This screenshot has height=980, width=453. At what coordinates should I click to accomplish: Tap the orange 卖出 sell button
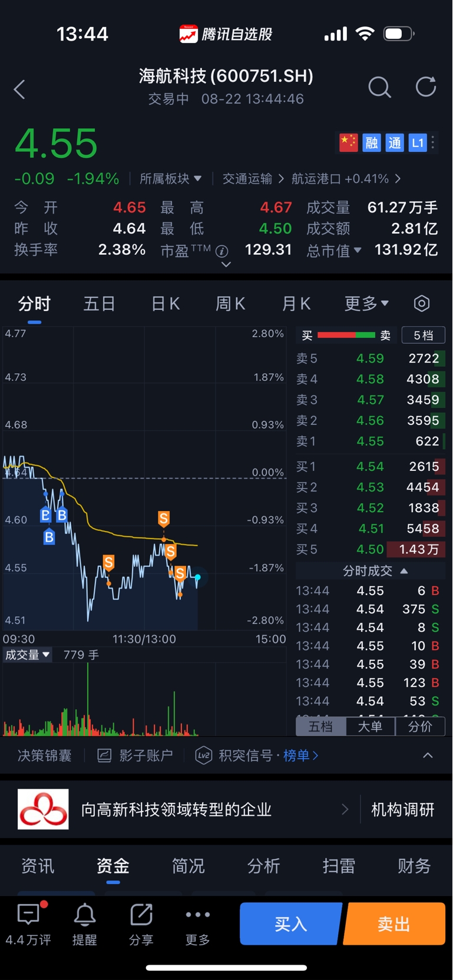pyautogui.click(x=394, y=924)
